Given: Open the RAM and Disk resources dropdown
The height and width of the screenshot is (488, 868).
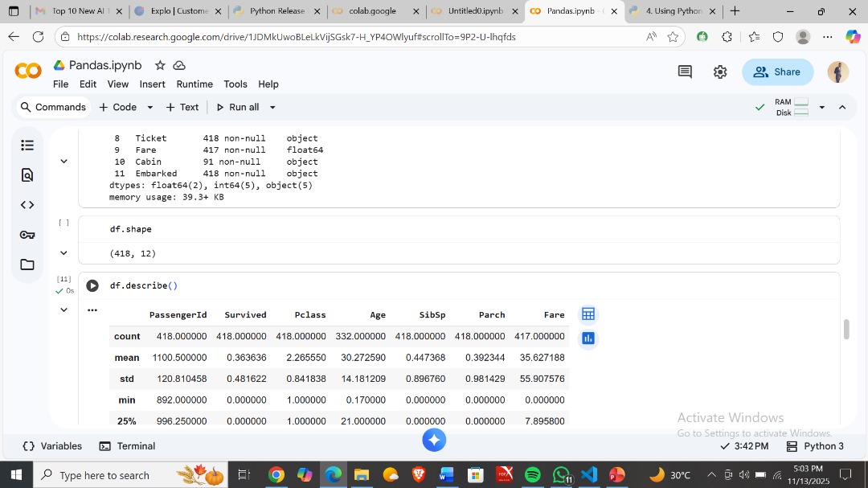Looking at the screenshot, I should tap(821, 106).
